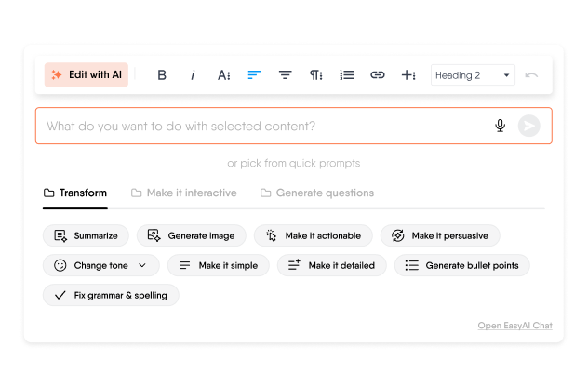Toggle bold formatting
588x387 pixels.
(162, 75)
